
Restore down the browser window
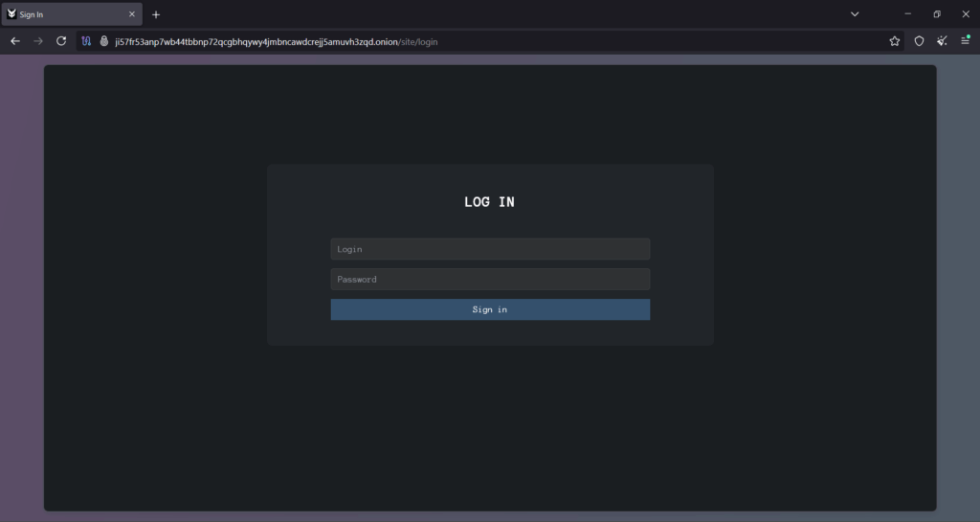[x=937, y=14]
